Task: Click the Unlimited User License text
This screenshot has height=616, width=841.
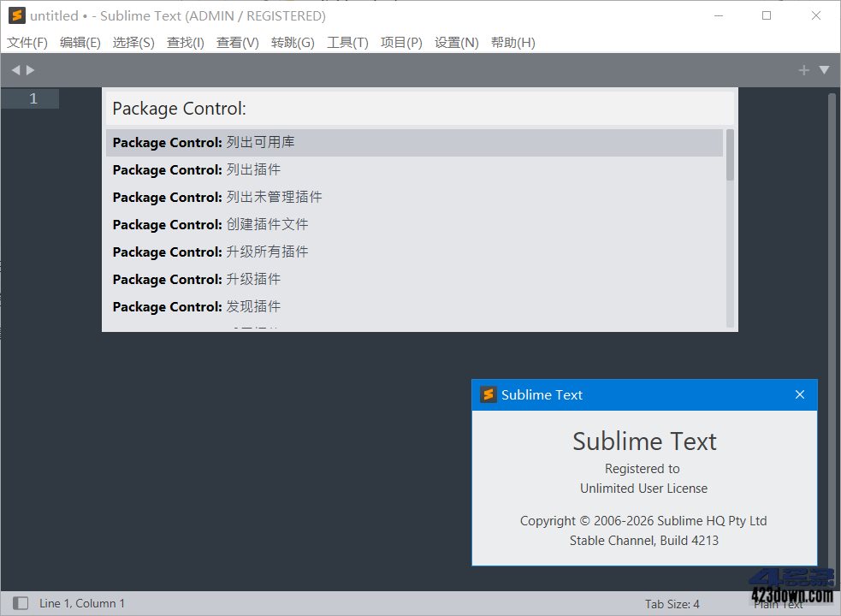Action: (643, 489)
